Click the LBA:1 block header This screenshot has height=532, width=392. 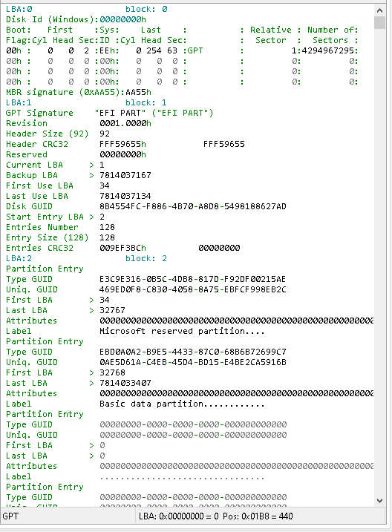point(87,102)
